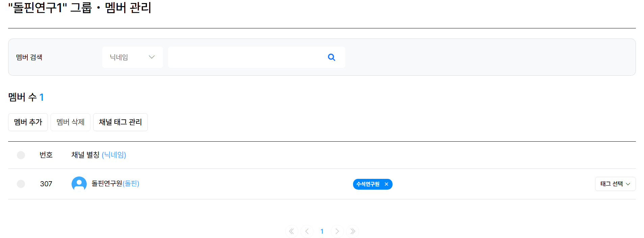644x238 pixels.
Task: Go to previous page with left arrow
Action: pos(307,231)
